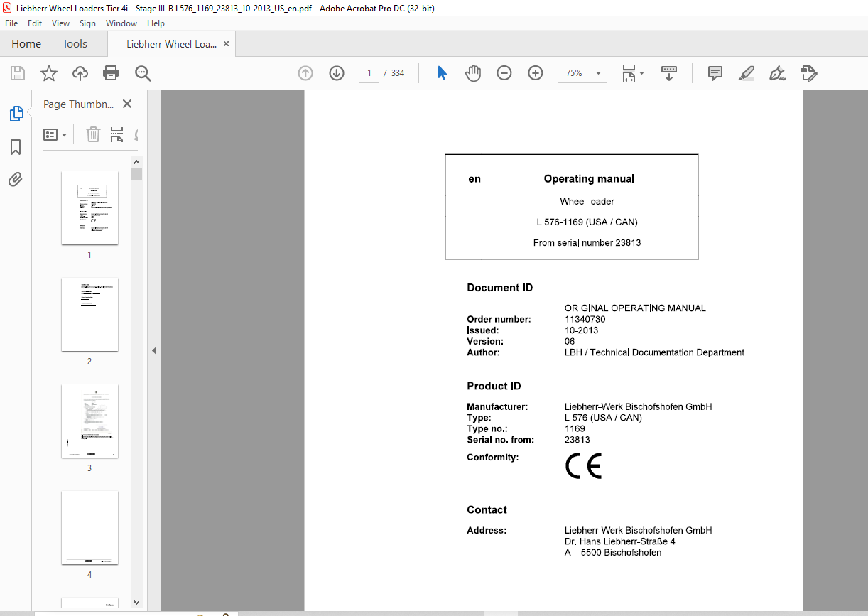Open the Page Thumbnails pane icon

click(16, 114)
